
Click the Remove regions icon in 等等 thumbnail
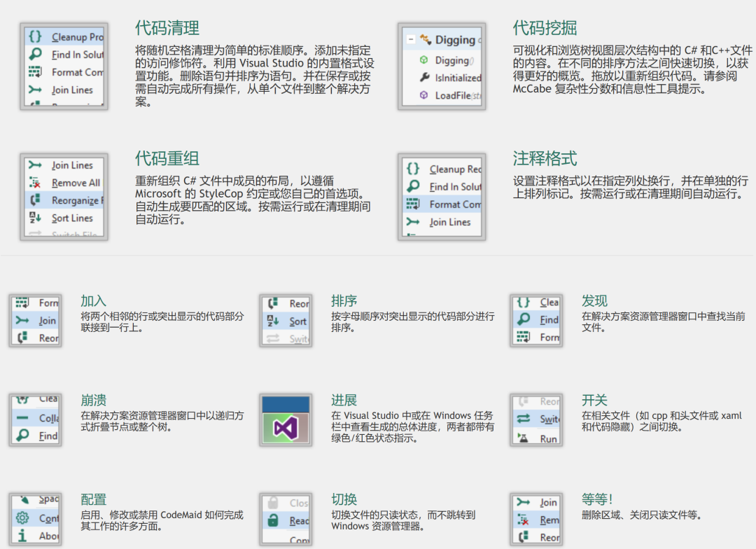[x=524, y=520]
